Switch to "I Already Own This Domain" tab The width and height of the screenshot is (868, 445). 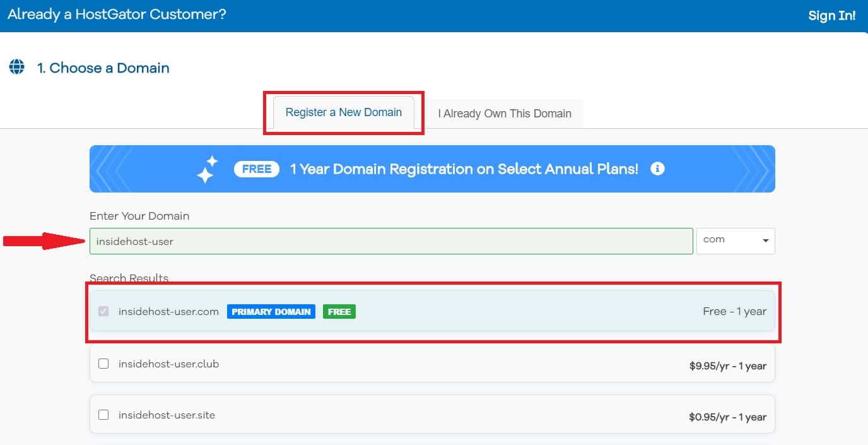504,114
